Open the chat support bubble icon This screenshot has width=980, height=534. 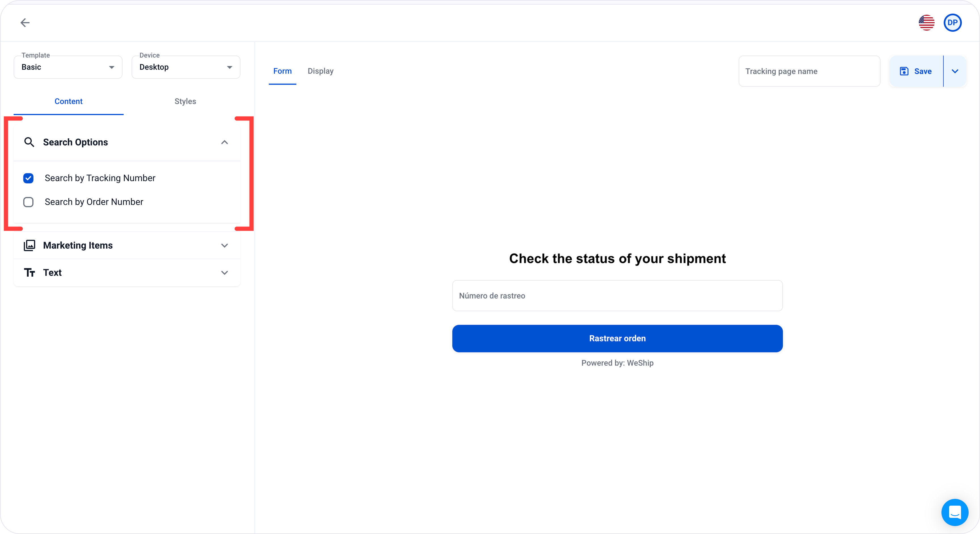click(x=955, y=512)
